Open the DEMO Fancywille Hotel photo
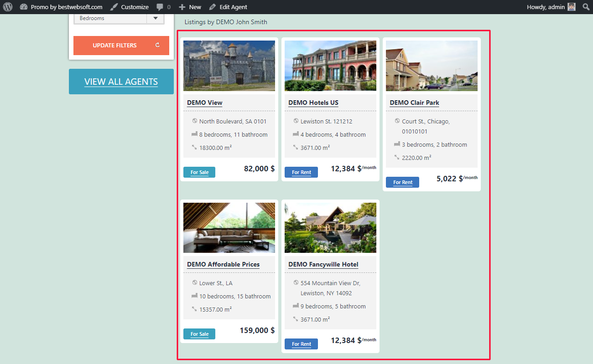Viewport: 593px width, 364px height. (330, 228)
